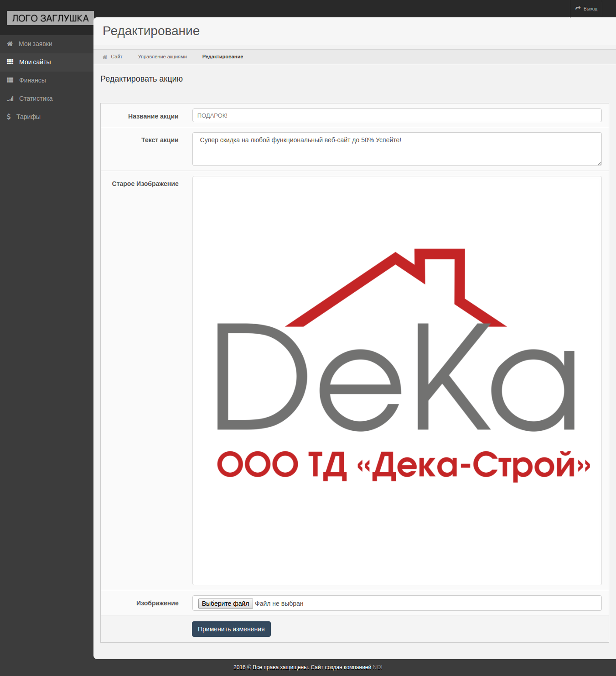The height and width of the screenshot is (676, 616).
Task: Go to the Финансы sidebar item
Action: [47, 80]
